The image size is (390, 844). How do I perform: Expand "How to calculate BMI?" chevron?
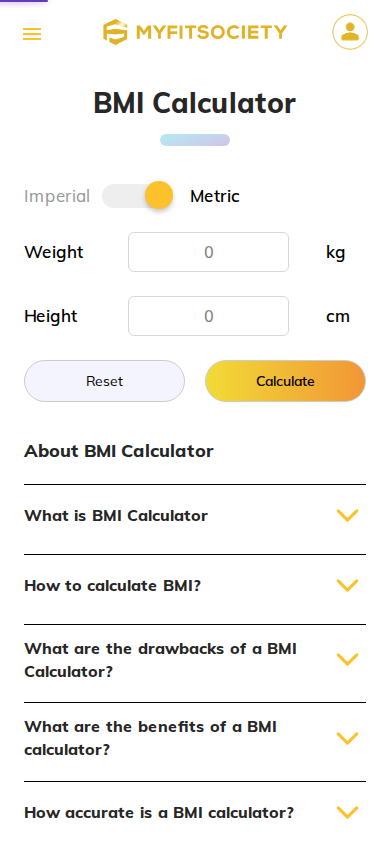click(348, 586)
